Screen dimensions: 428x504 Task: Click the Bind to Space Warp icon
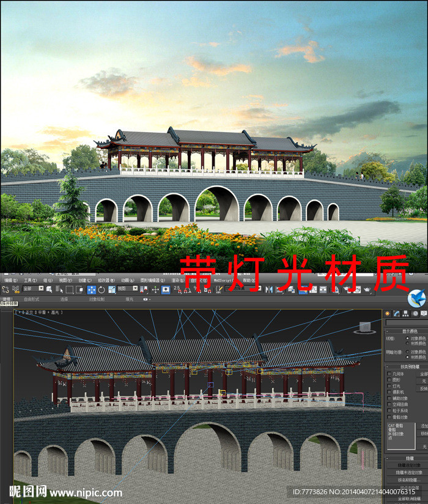point(15,289)
